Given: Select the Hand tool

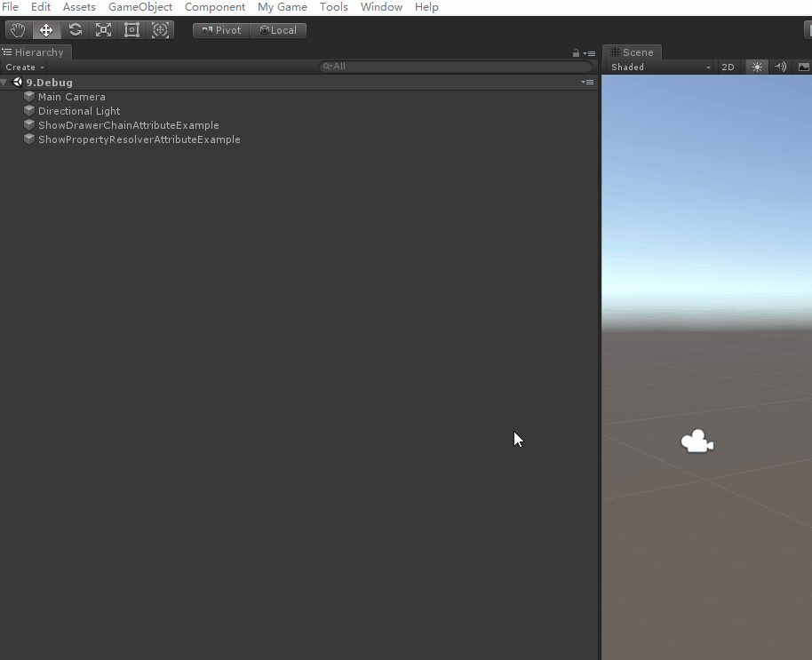Looking at the screenshot, I should point(18,30).
